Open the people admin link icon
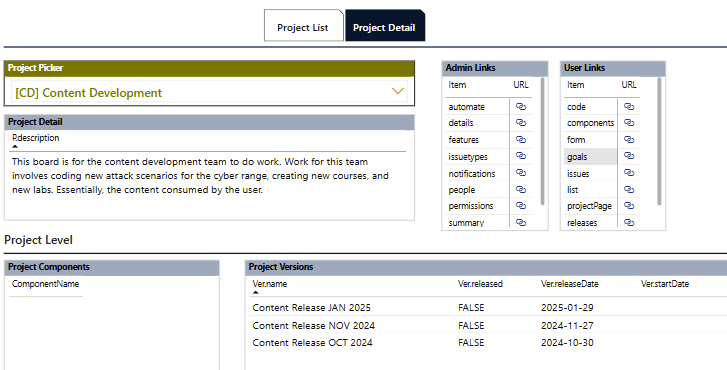This screenshot has height=370, width=727. tap(521, 189)
